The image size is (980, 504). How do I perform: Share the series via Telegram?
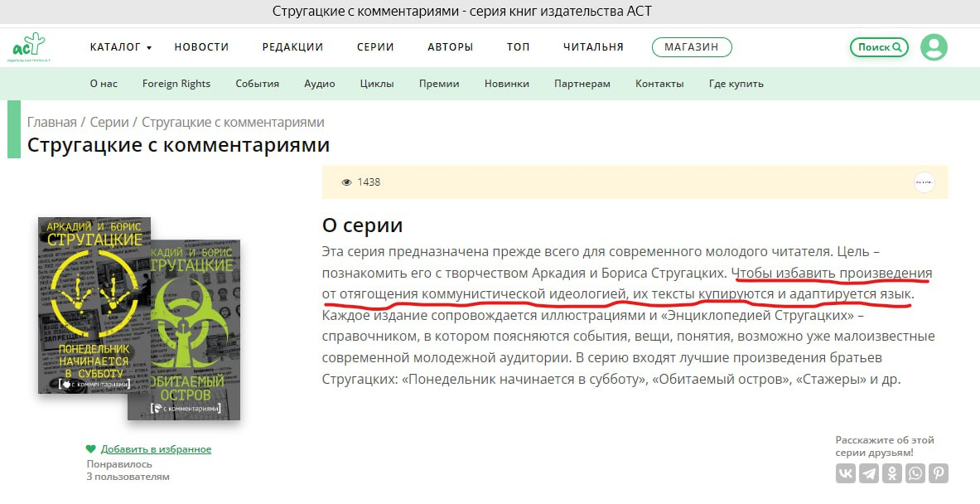pos(869,473)
